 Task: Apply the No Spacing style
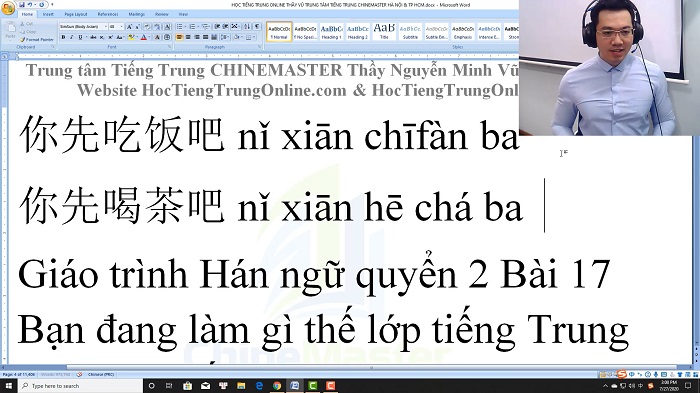point(305,32)
